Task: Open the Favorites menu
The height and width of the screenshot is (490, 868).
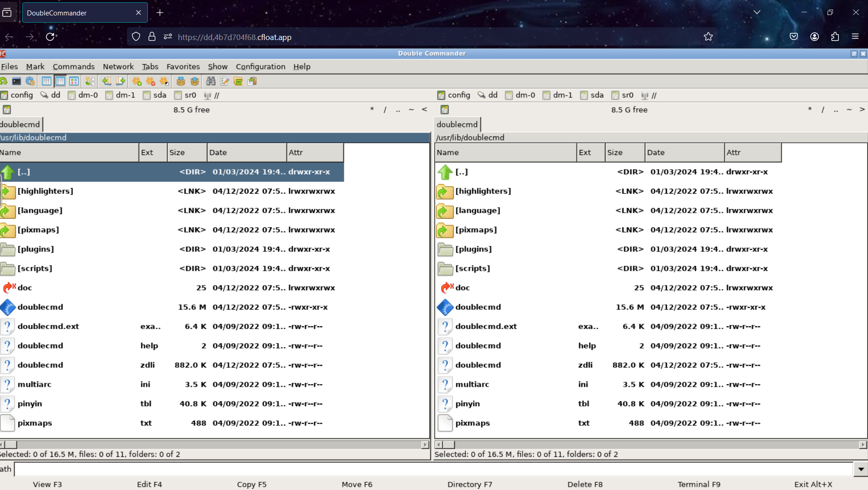Action: click(x=183, y=66)
